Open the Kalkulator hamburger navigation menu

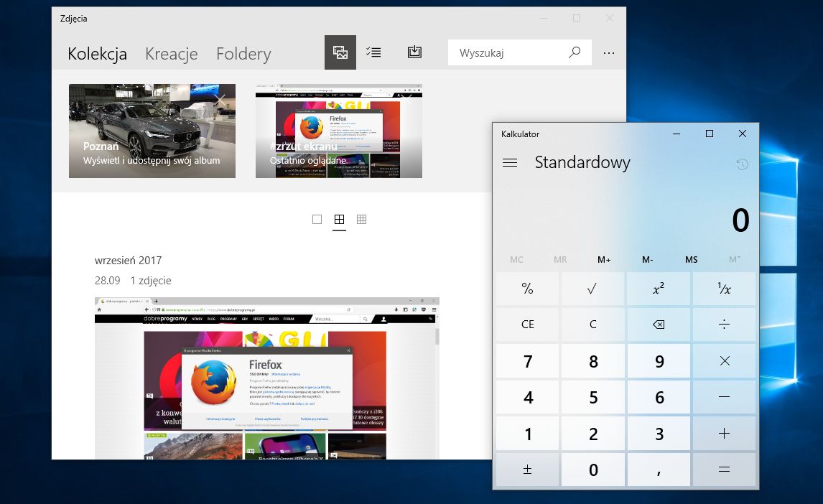(x=510, y=163)
